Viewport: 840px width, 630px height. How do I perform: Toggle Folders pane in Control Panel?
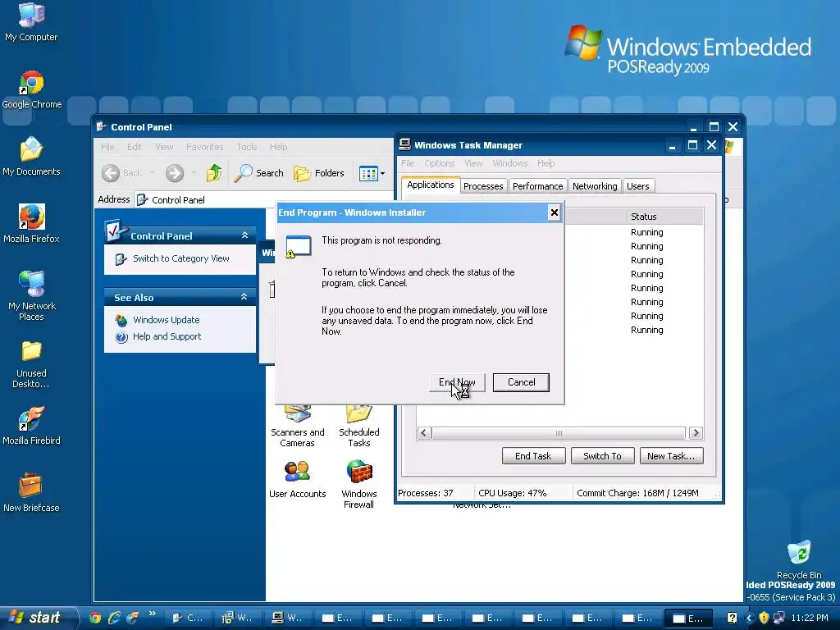[319, 173]
